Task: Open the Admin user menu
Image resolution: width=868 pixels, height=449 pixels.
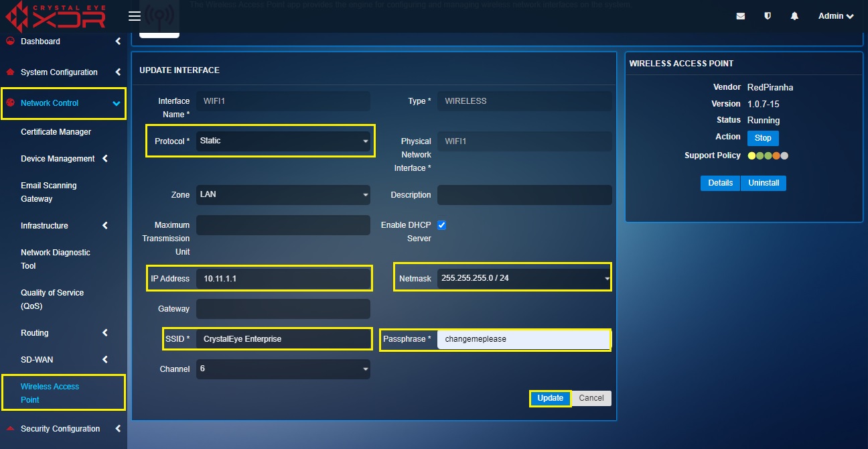Action: pyautogui.click(x=836, y=16)
